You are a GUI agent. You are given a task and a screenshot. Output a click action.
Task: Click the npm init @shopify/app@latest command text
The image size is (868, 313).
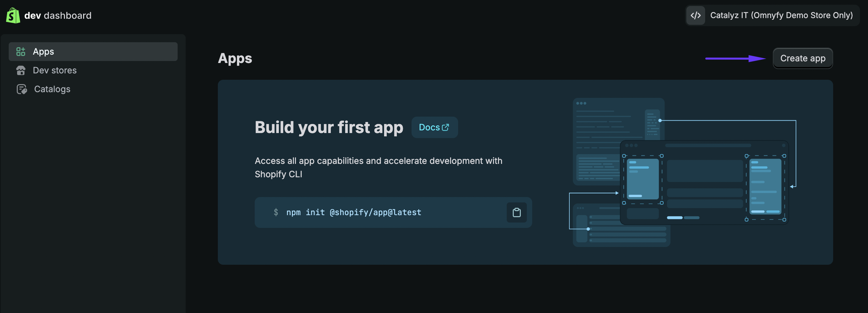[x=354, y=212]
